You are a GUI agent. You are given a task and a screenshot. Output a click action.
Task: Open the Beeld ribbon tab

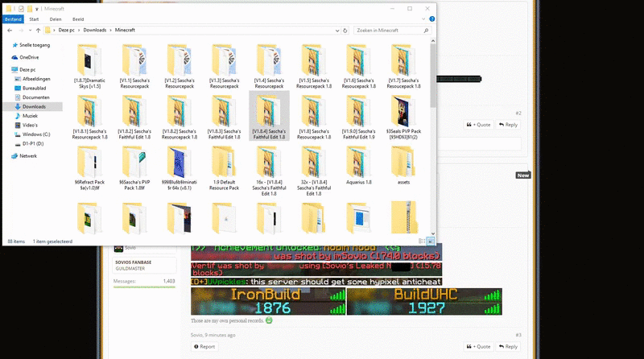pos(78,19)
